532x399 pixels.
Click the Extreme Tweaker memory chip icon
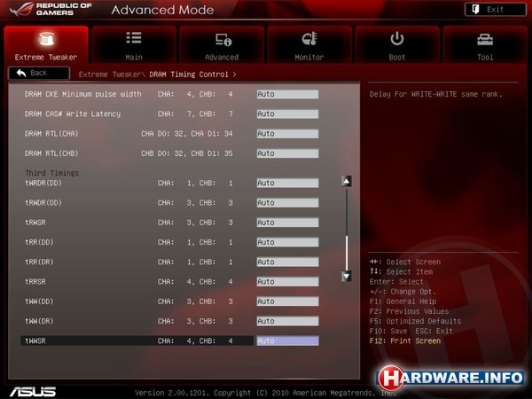click(46, 39)
